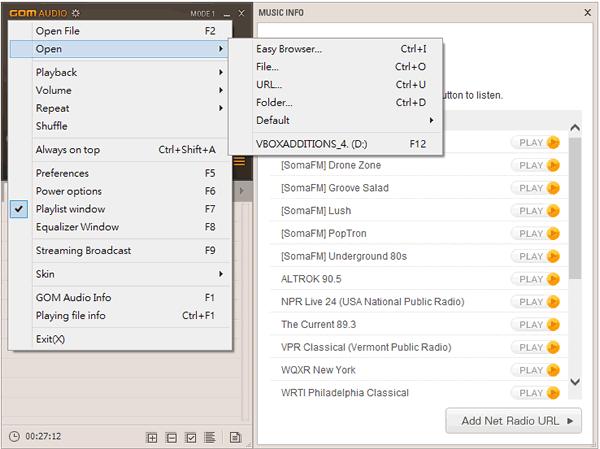
Task: Open Add Net Radio URL dropdown
Action: 514,421
